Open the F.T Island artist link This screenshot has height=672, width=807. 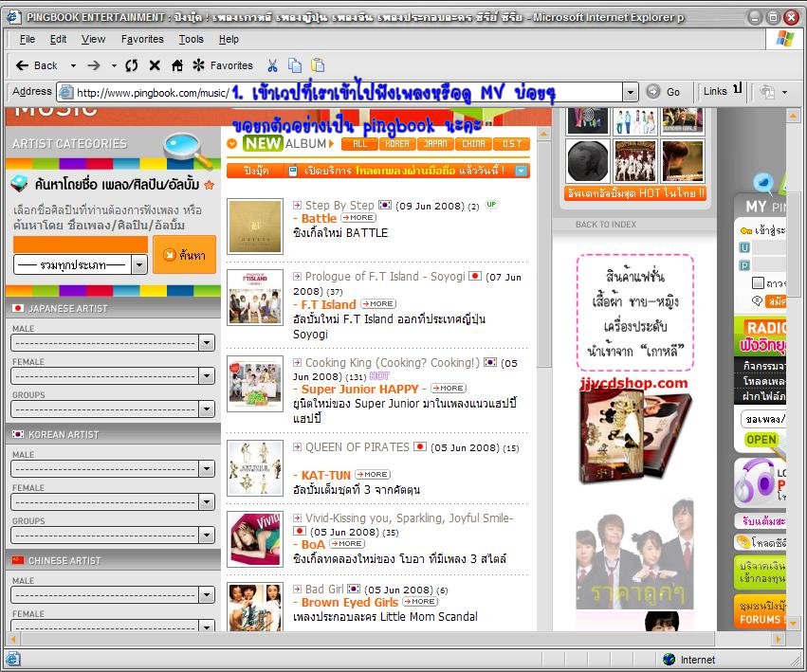point(328,304)
